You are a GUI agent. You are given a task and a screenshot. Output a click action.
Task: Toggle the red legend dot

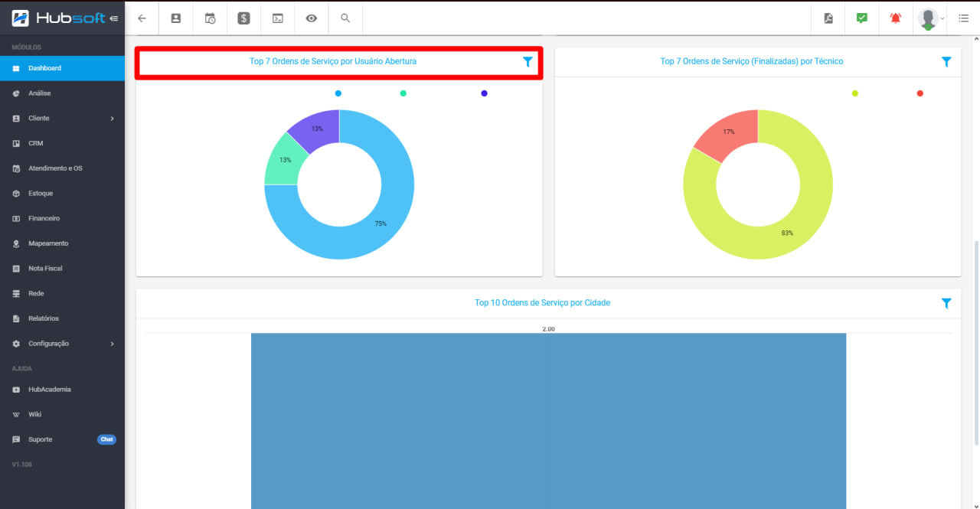(920, 93)
